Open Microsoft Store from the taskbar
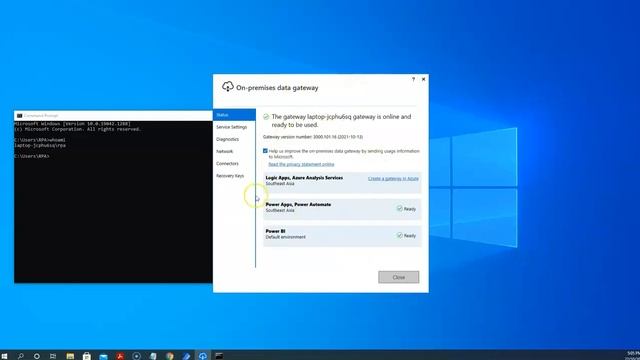The height and width of the screenshot is (360, 640). click(87, 356)
